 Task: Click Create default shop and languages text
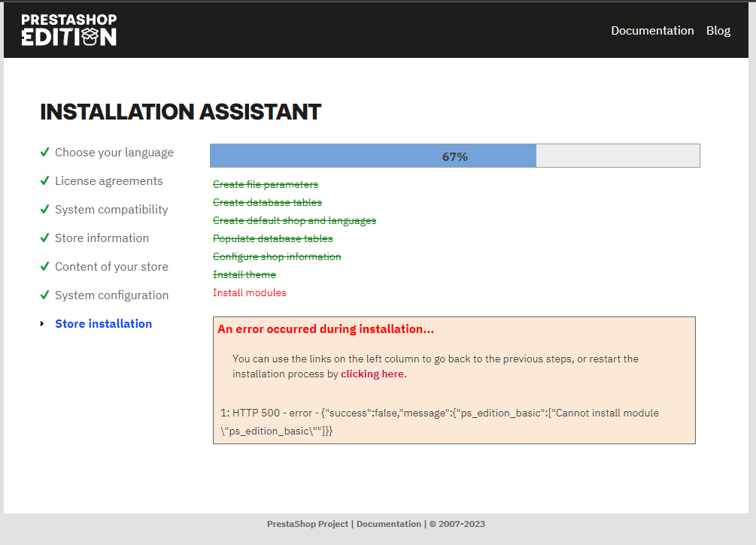(x=294, y=221)
